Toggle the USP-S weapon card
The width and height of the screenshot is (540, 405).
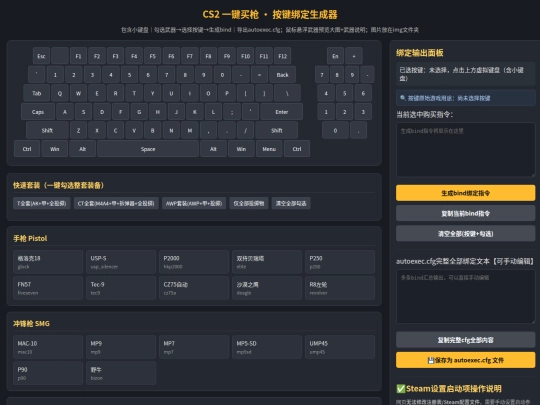point(121,262)
